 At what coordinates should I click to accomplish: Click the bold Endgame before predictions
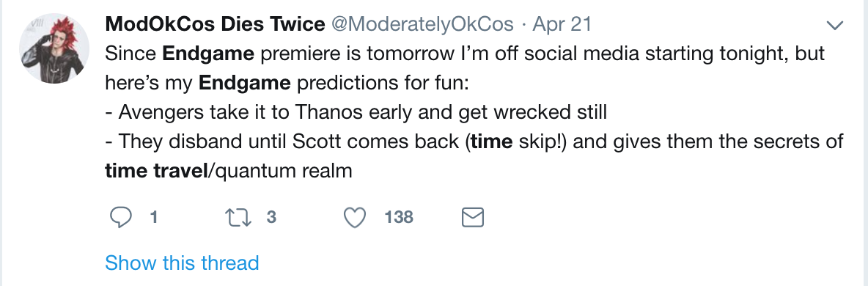coord(245,83)
